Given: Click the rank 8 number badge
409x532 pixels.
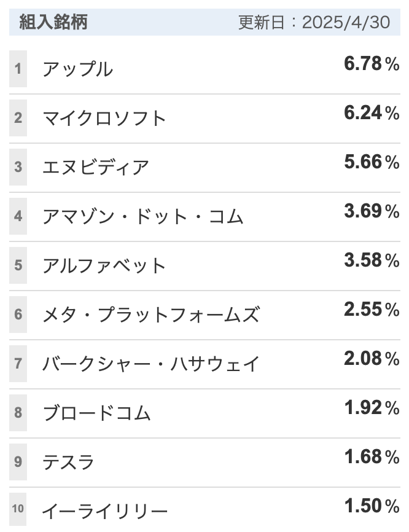Looking at the screenshot, I should coord(18,413).
